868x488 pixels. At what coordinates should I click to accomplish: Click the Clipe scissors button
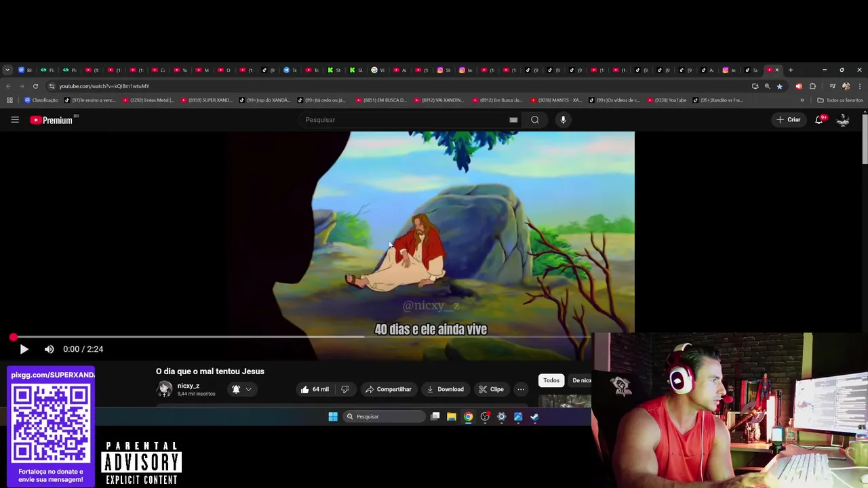pyautogui.click(x=492, y=389)
